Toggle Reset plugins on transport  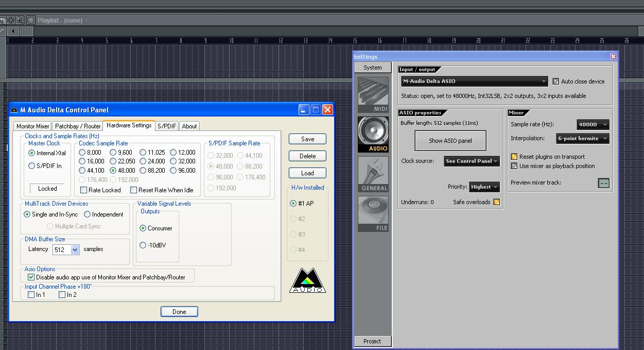click(514, 157)
